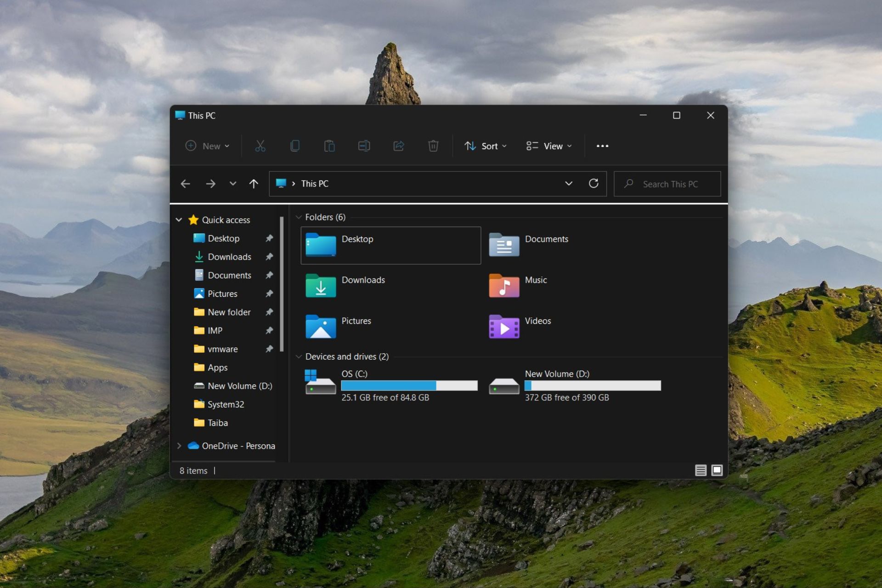Click the Copy icon in toolbar

point(295,146)
